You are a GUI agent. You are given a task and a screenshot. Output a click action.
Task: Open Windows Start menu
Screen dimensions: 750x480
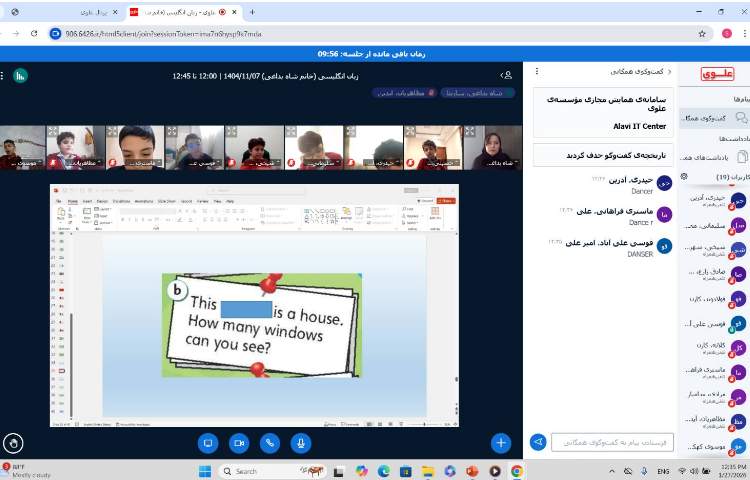click(205, 471)
